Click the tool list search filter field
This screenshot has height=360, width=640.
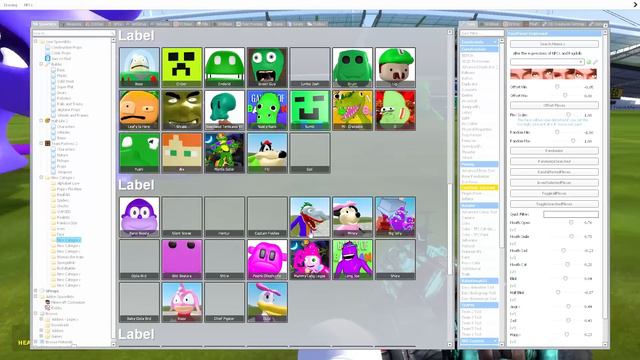481,33
